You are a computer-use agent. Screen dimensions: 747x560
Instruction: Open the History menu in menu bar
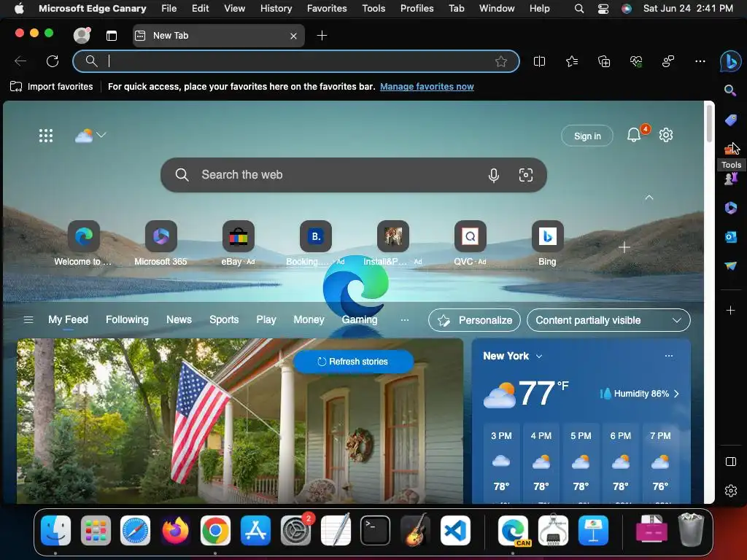click(x=276, y=8)
